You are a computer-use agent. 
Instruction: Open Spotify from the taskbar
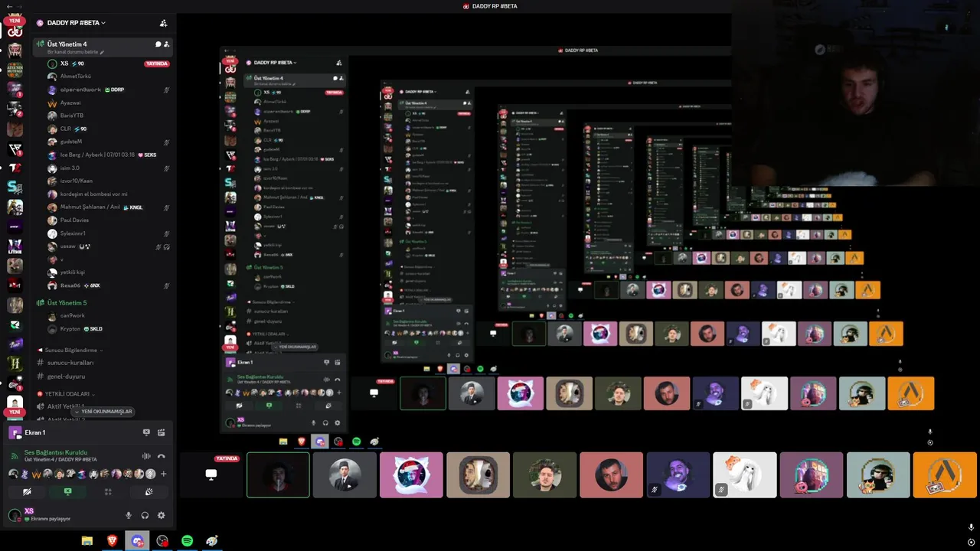(x=187, y=541)
